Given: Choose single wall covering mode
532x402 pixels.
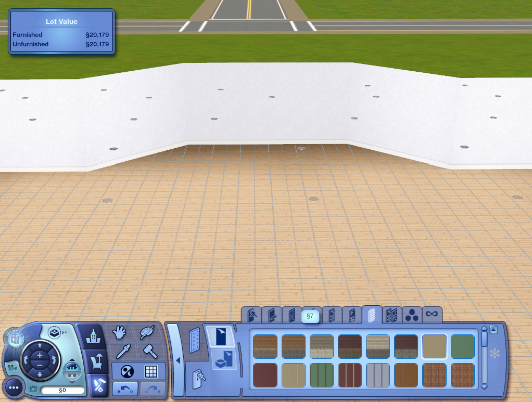Looking at the screenshot, I should (221, 336).
